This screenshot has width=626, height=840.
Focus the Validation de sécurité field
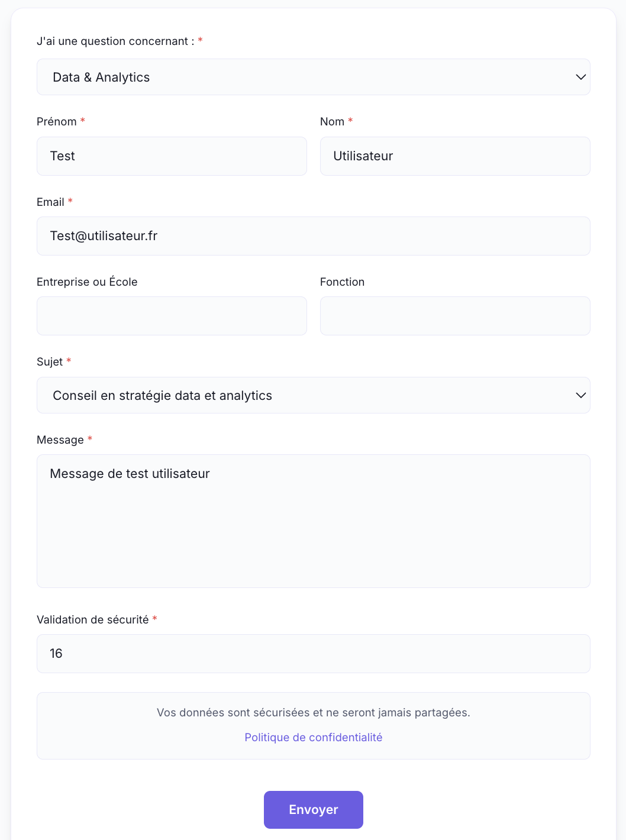click(x=314, y=654)
